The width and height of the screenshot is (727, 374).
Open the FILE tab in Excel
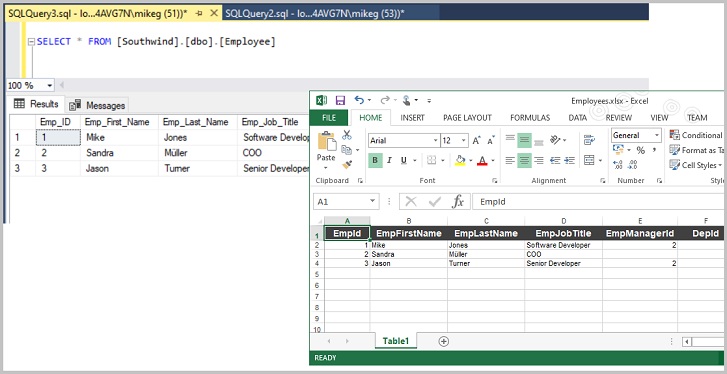coord(329,118)
